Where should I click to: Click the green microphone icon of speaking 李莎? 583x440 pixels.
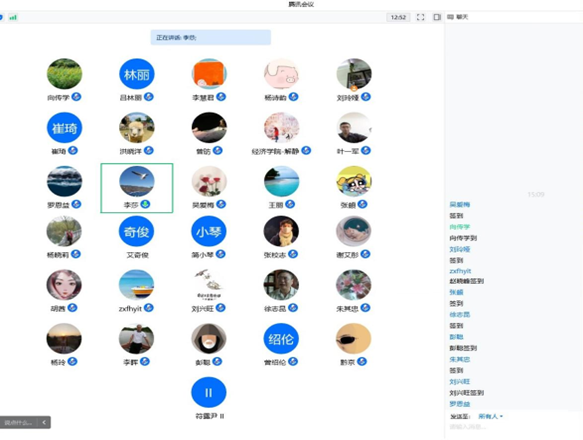point(145,204)
